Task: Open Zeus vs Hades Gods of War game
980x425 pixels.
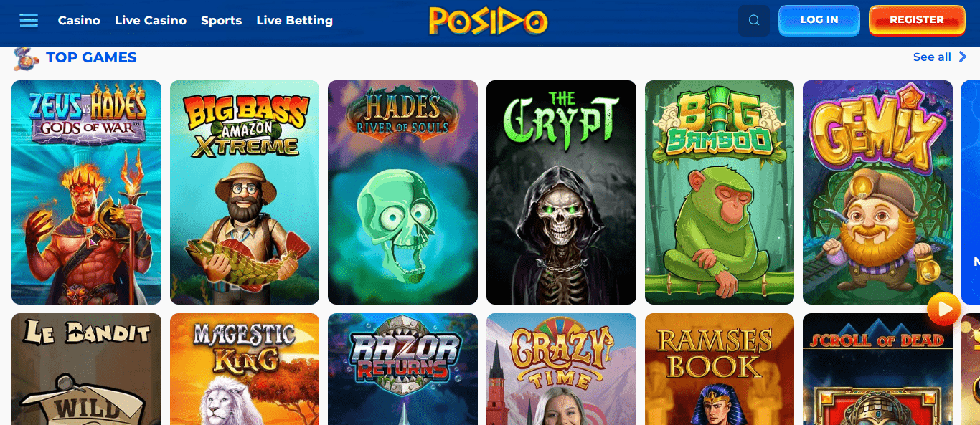Action: tap(87, 192)
